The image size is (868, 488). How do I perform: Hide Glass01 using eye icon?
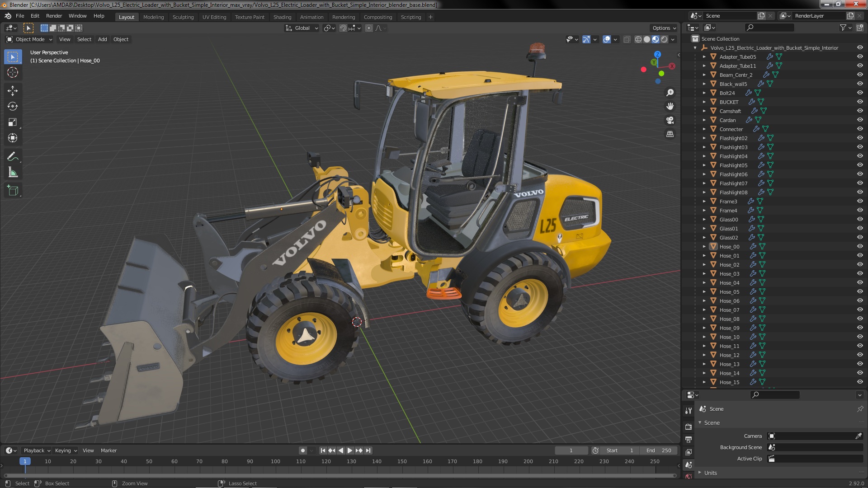pos(859,228)
